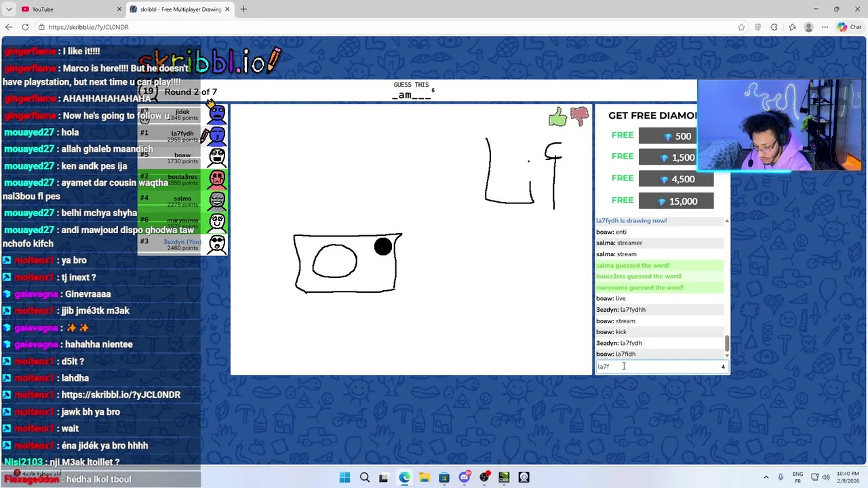The width and height of the screenshot is (868, 488).
Task: Open the skribbl.io link in chat overlay
Action: [121, 394]
